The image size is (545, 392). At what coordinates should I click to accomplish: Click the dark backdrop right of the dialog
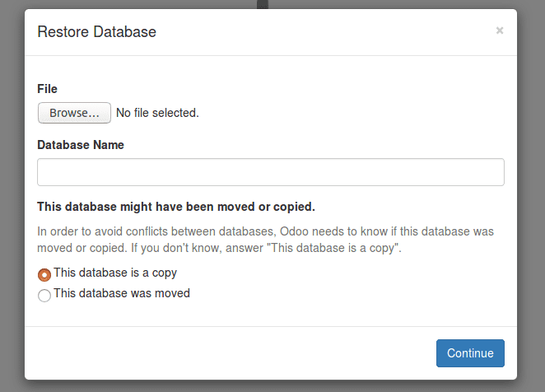[x=532, y=198]
